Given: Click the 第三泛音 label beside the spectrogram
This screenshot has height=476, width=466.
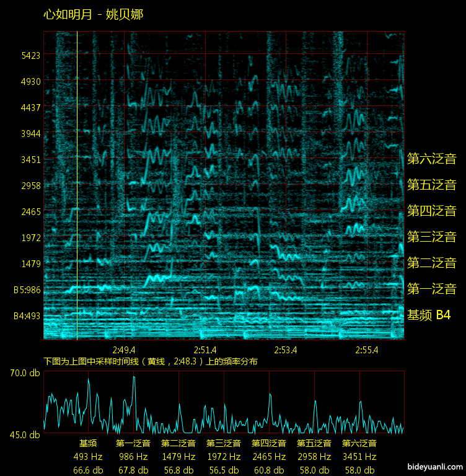Looking at the screenshot, I should click(431, 237).
